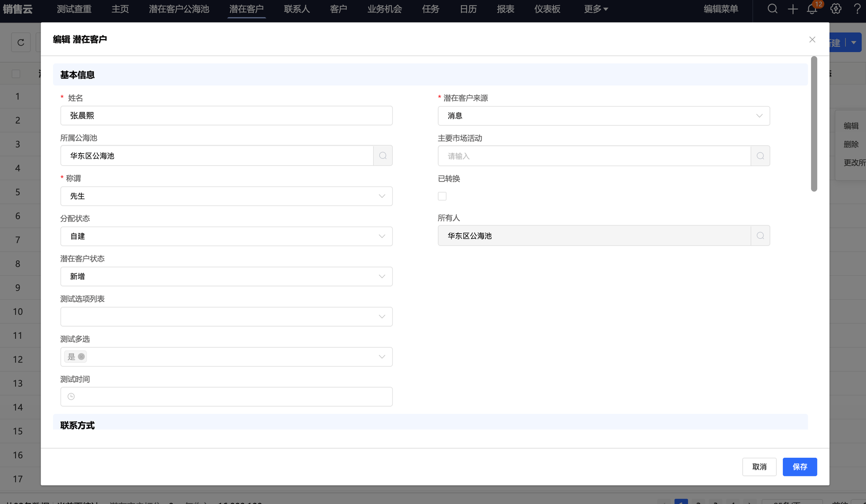866x504 pixels.
Task: Remove the 是 tag in 测试多选
Action: [x=81, y=357]
